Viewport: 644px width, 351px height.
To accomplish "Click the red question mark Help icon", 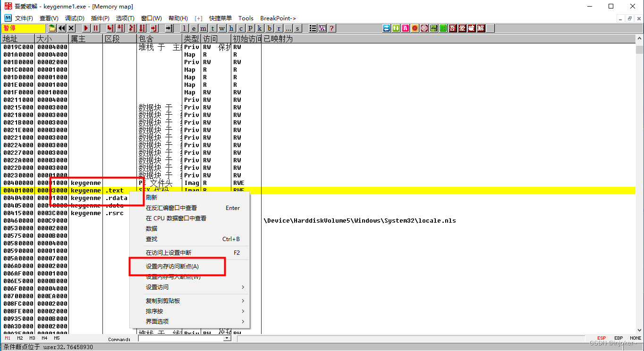I will click(331, 28).
